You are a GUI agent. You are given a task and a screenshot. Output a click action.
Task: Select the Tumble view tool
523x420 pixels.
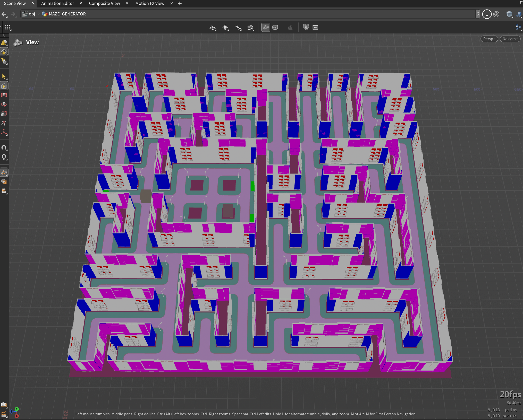point(213,28)
